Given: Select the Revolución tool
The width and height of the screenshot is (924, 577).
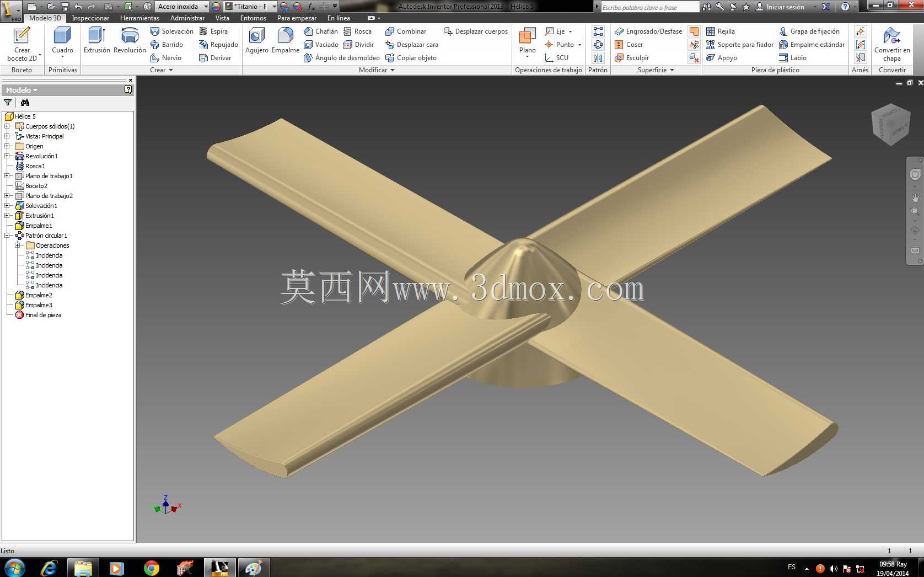Looking at the screenshot, I should click(130, 41).
